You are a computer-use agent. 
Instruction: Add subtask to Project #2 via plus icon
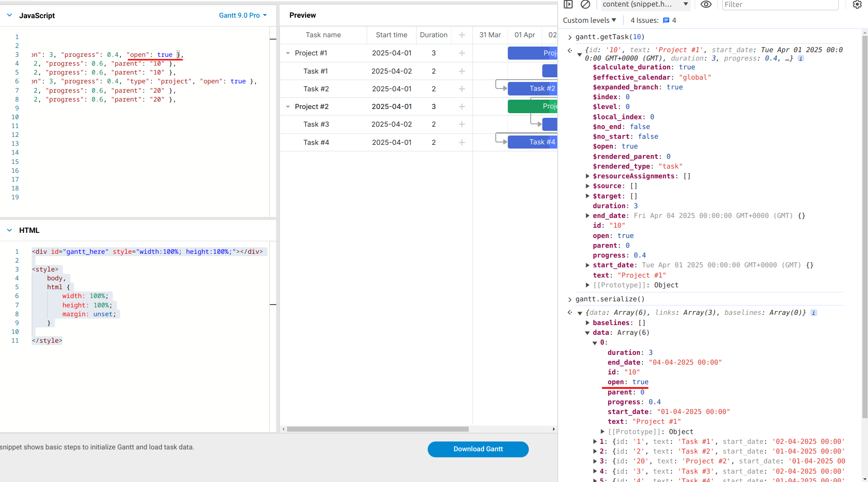pyautogui.click(x=462, y=107)
